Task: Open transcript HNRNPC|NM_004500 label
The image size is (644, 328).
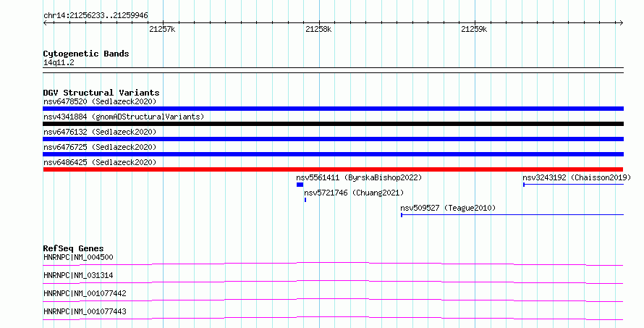Action: coord(78,257)
